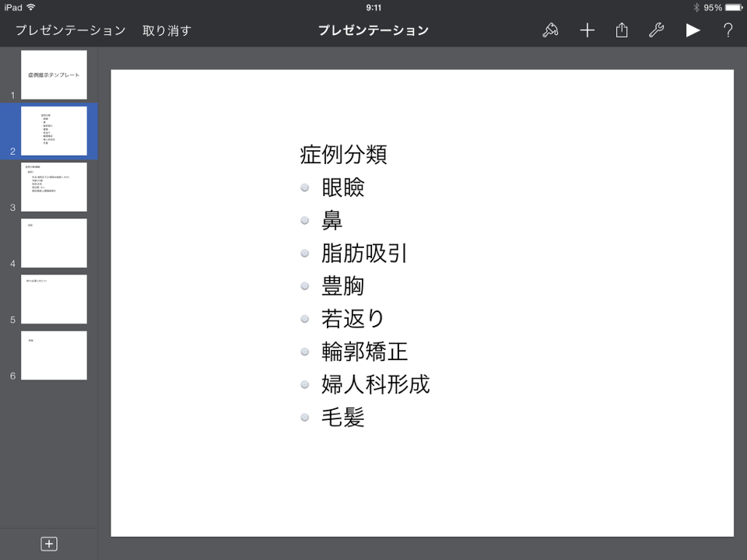Select slide 5 thumbnail in navigator

54,299
